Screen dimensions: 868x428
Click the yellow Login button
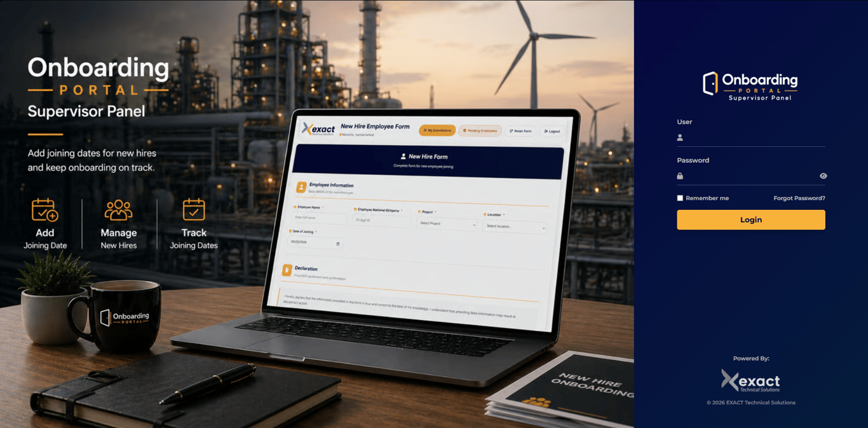pos(751,220)
